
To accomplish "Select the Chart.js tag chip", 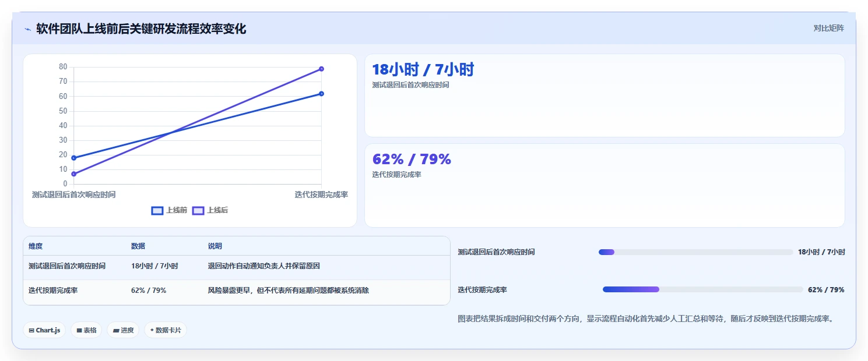I will pyautogui.click(x=45, y=330).
